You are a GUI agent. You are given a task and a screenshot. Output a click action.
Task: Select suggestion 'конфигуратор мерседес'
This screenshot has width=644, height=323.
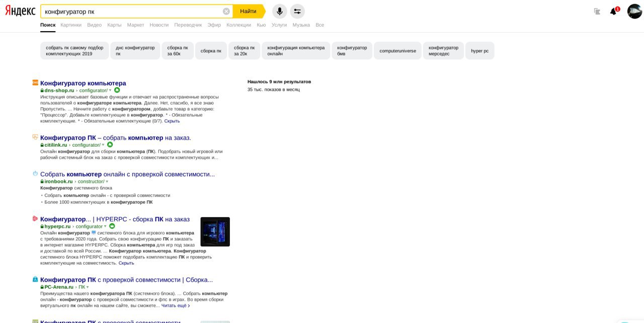(443, 50)
